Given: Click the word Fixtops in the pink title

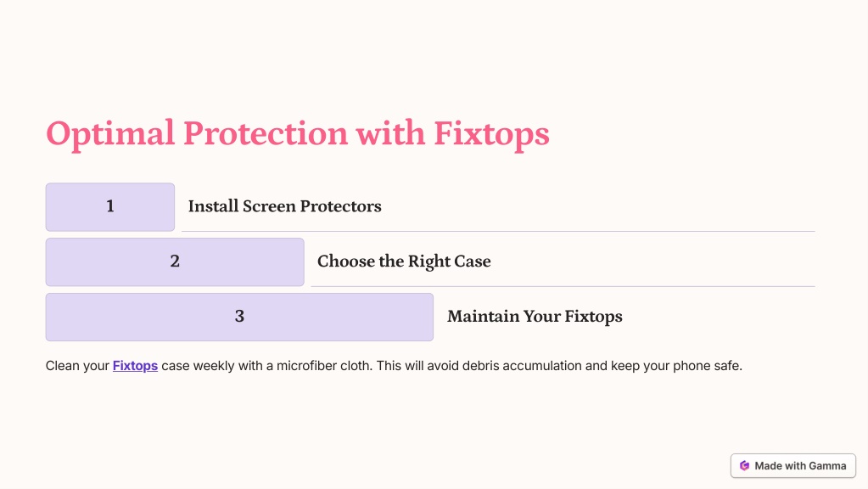Looking at the screenshot, I should [x=491, y=134].
